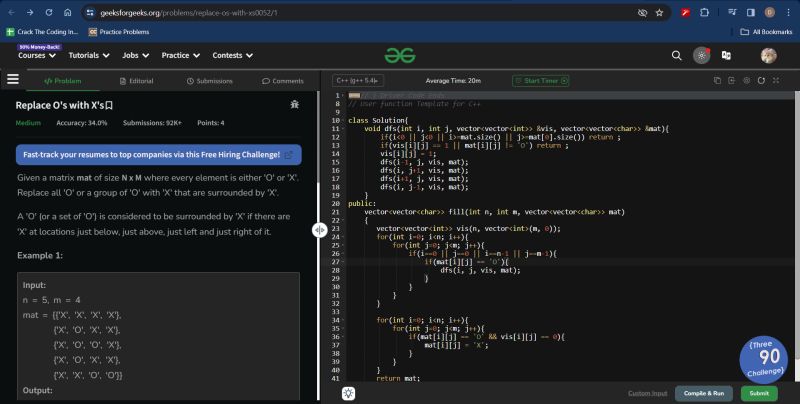Open the language translate icon in header
800x404 pixels.
[x=726, y=55]
